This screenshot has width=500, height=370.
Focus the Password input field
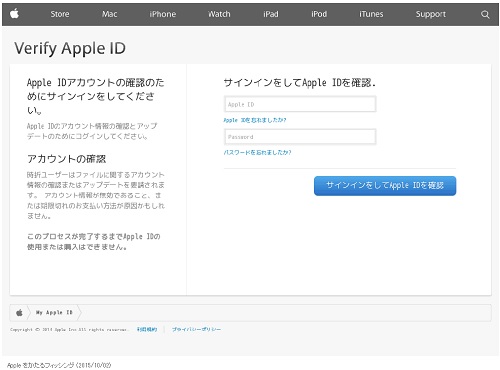pyautogui.click(x=300, y=137)
